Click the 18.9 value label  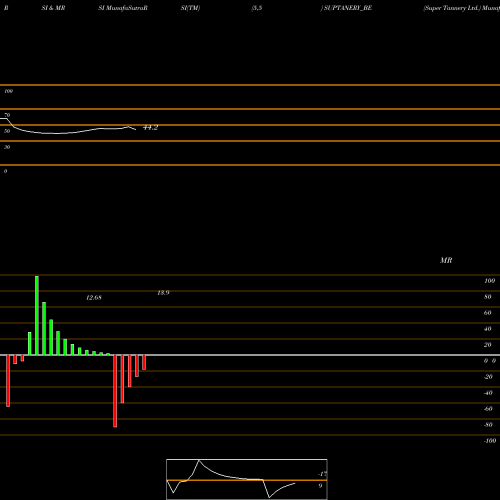pyautogui.click(x=163, y=293)
